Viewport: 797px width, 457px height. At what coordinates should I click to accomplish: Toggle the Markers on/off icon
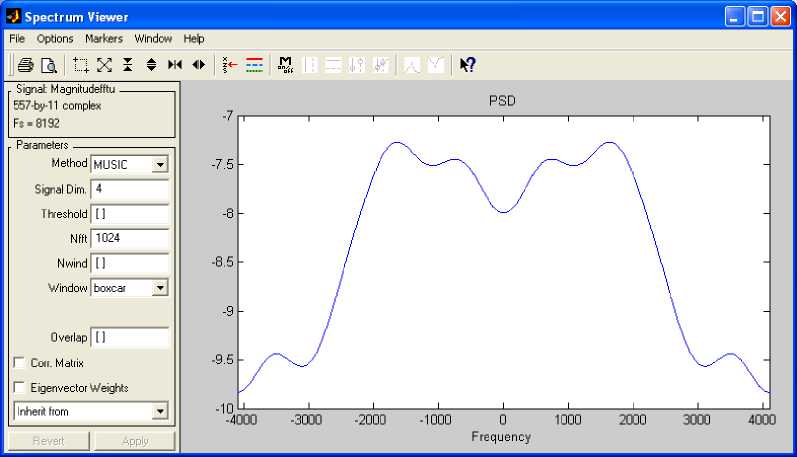point(286,65)
